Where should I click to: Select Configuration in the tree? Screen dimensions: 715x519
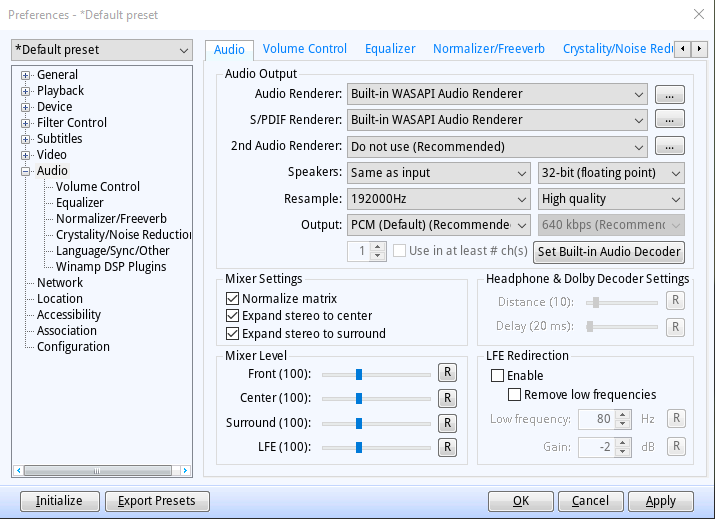tap(73, 347)
